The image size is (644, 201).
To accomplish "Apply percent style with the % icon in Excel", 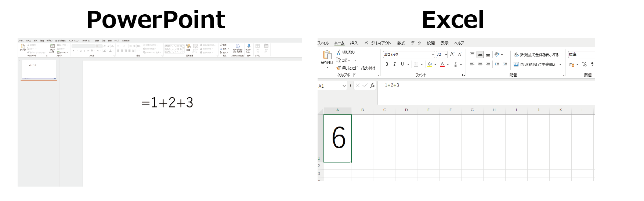I will pyautogui.click(x=584, y=64).
